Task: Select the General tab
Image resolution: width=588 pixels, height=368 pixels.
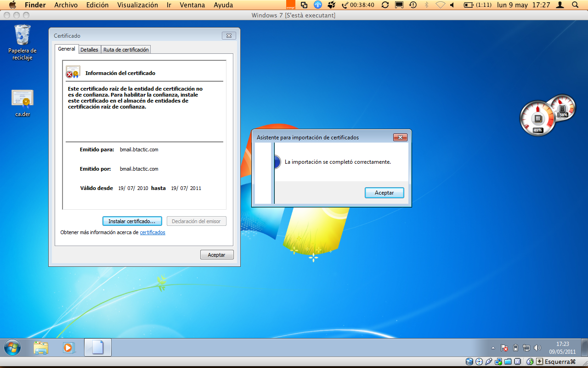Action: 67,49
